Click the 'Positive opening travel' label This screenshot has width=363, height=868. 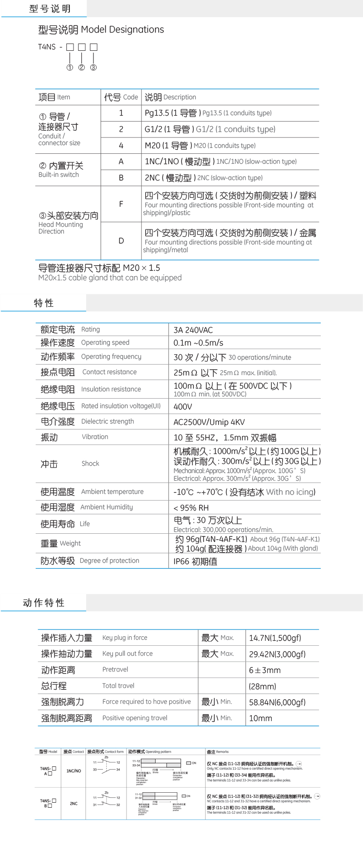[x=135, y=718]
